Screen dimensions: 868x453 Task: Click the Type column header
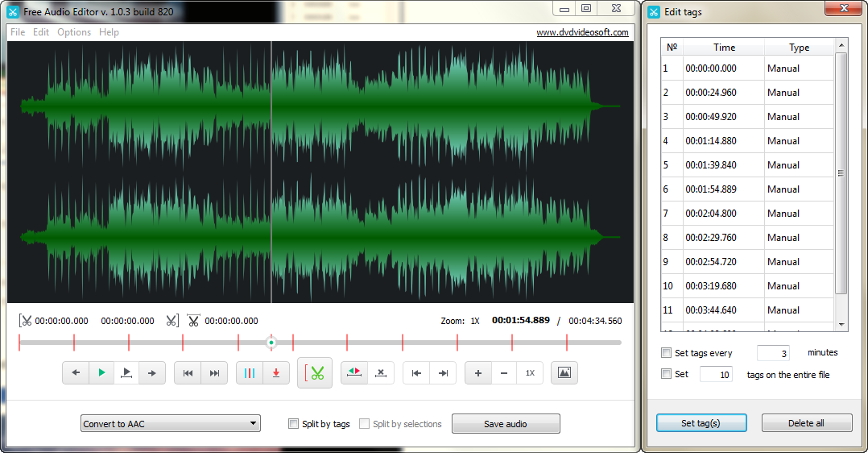[799, 47]
